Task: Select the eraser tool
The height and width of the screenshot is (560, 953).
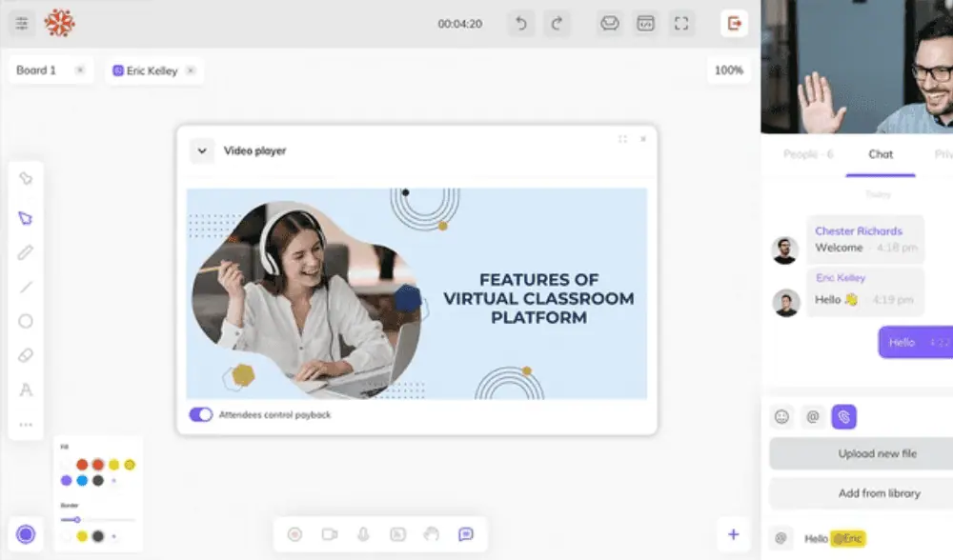Action: pyautogui.click(x=26, y=355)
